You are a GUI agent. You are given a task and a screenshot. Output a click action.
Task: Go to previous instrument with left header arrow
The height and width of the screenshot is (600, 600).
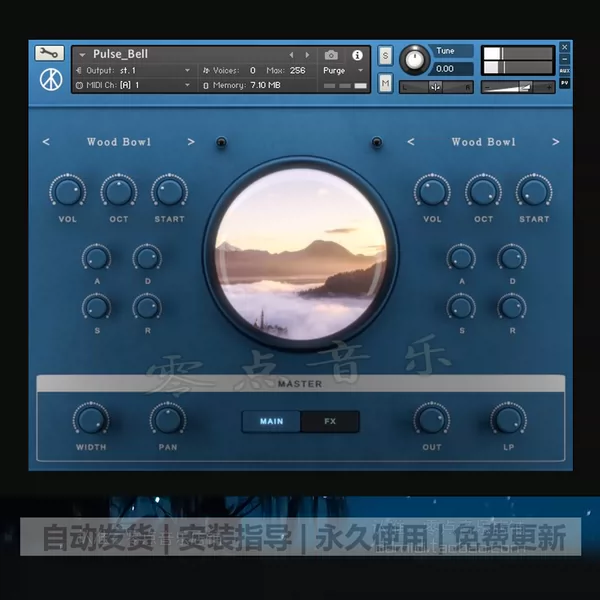click(291, 55)
